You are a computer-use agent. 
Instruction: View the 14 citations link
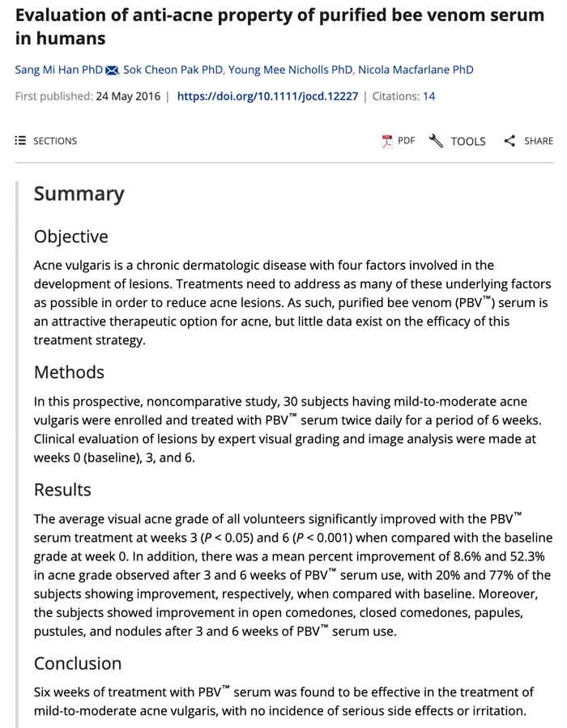(x=428, y=96)
